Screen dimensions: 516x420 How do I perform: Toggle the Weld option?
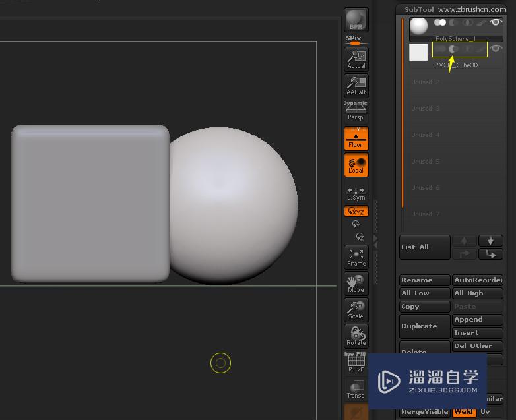click(x=464, y=412)
